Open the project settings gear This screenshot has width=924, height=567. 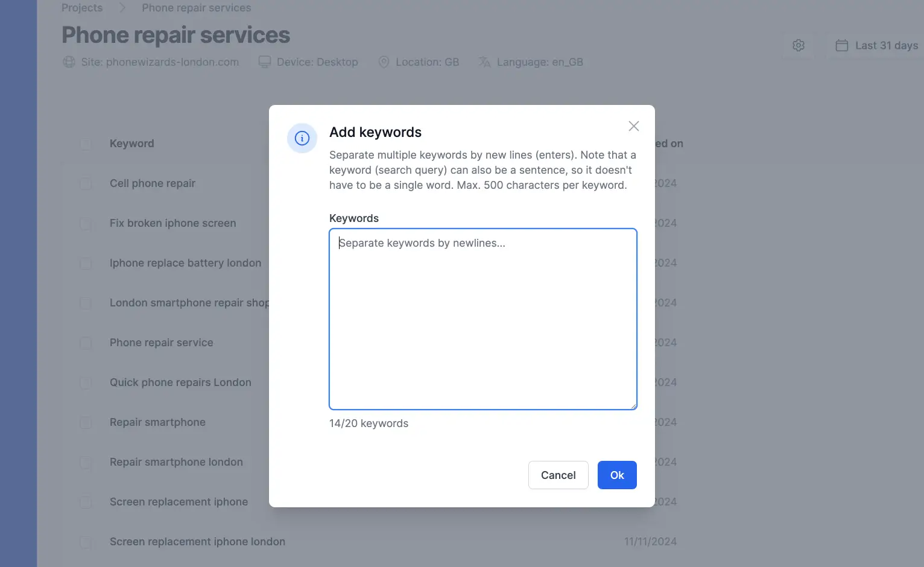[798, 45]
